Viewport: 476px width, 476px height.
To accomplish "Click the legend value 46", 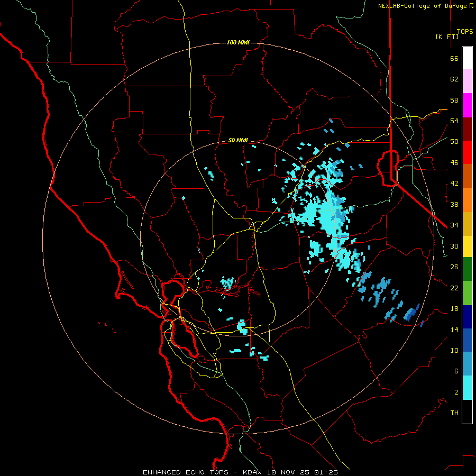I will 454,163.
